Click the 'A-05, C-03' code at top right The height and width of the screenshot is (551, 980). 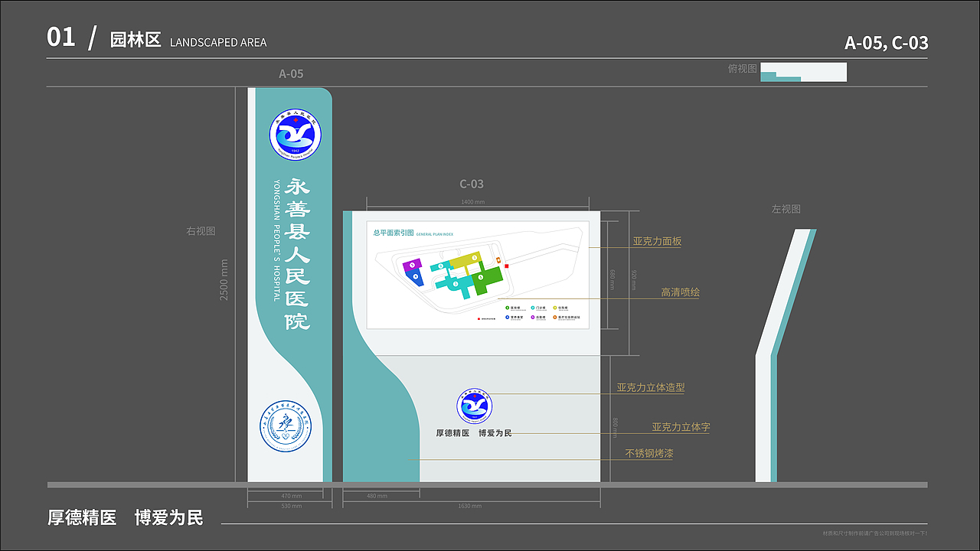tap(886, 43)
